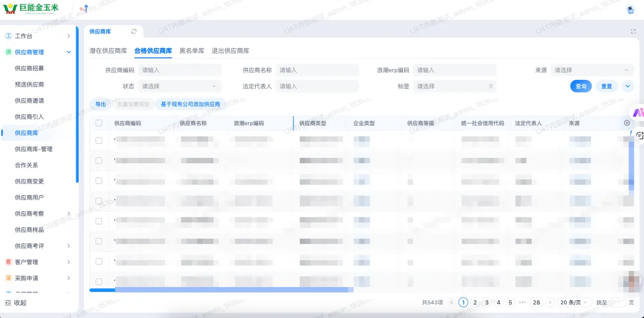
Task: Open the user avatar menu
Action: click(630, 10)
